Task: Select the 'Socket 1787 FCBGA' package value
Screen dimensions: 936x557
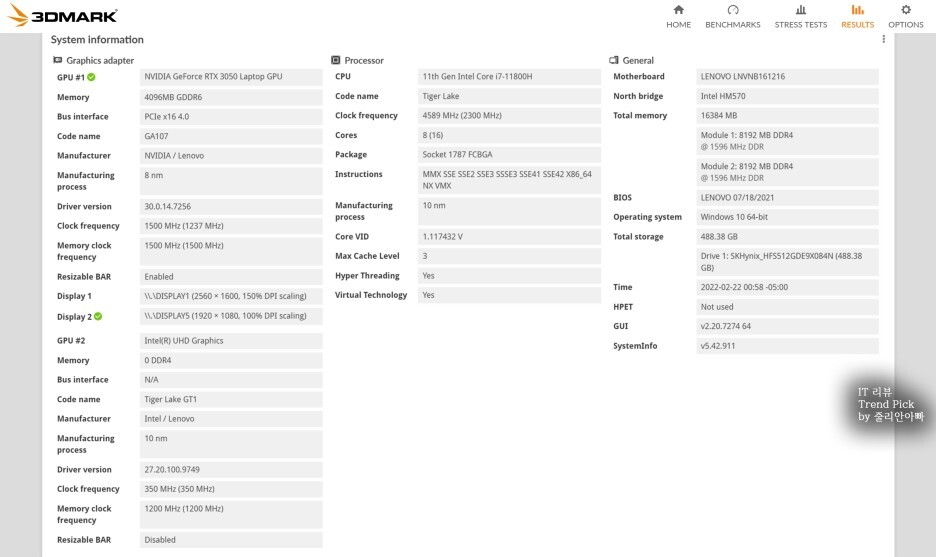Action: [509, 155]
